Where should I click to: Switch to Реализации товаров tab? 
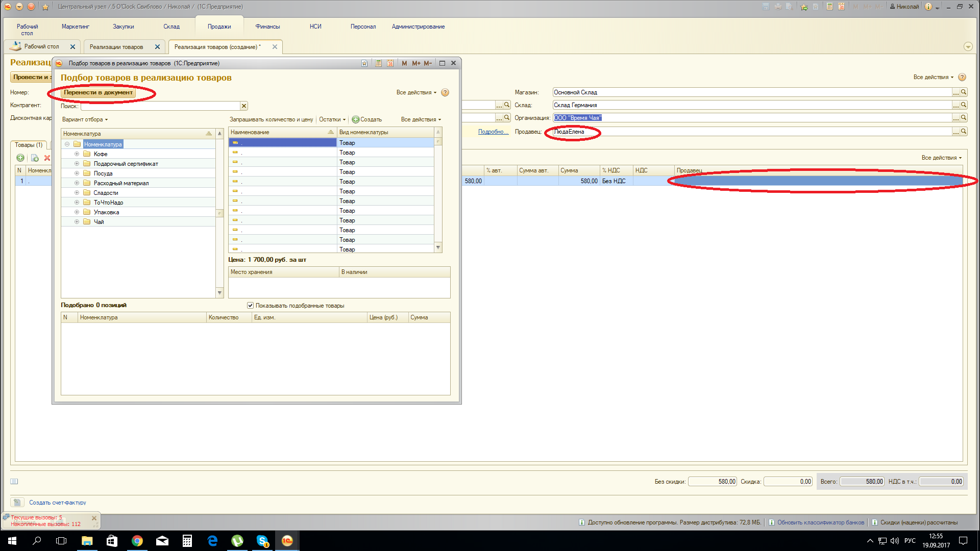point(116,47)
